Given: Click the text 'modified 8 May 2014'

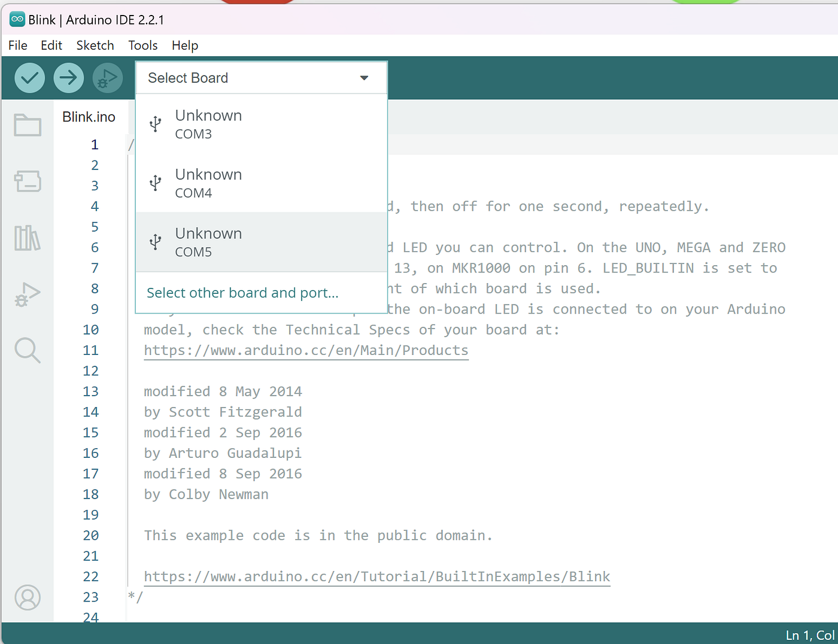Looking at the screenshot, I should click(x=223, y=391).
